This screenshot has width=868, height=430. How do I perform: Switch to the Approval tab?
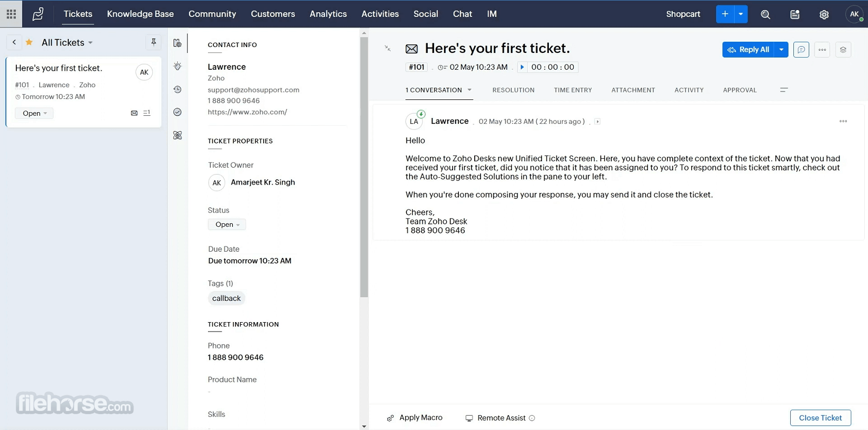click(x=740, y=90)
